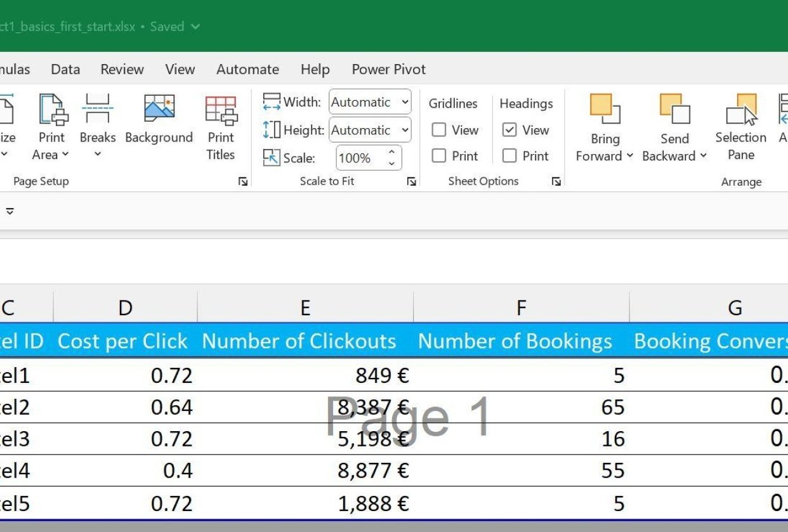The image size is (788, 532).
Task: Increase the Scale percentage with up arrow
Action: click(x=392, y=152)
